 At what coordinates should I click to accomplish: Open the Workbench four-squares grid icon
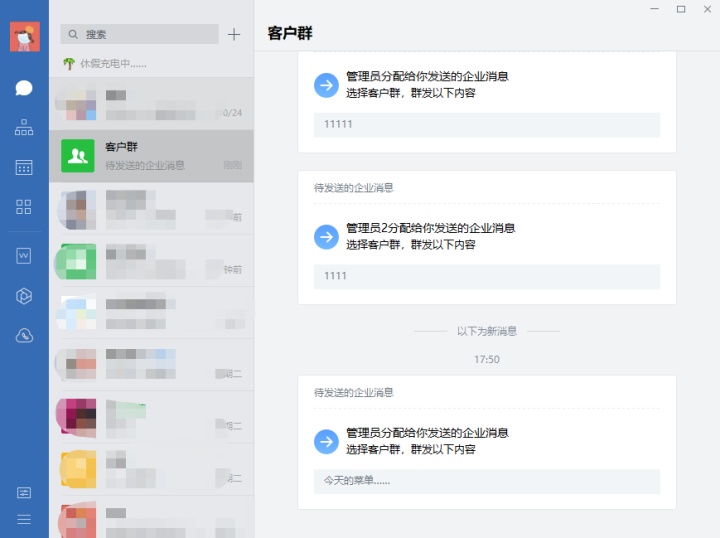pos(24,207)
